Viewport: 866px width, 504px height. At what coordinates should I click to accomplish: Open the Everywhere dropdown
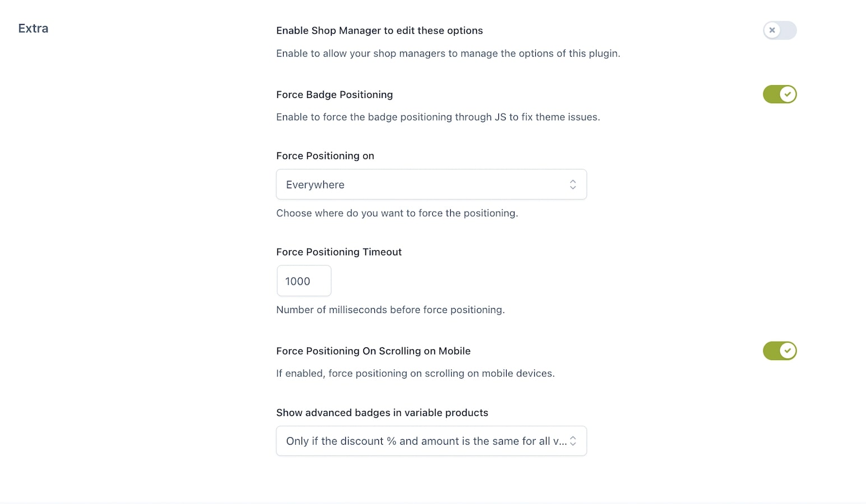pyautogui.click(x=431, y=184)
